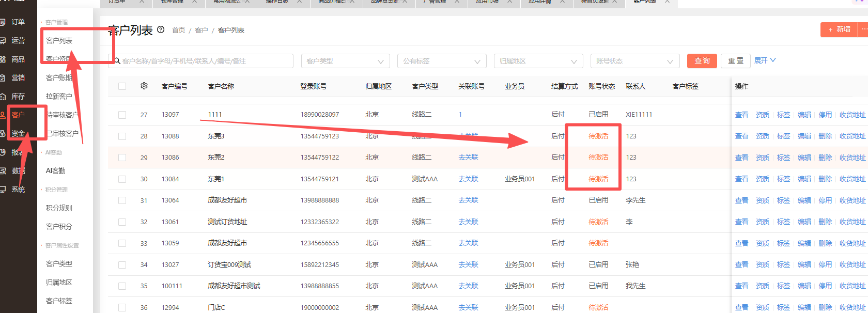Image resolution: width=868 pixels, height=313 pixels.
Task: Click contact name 李先生
Action: coord(636,200)
